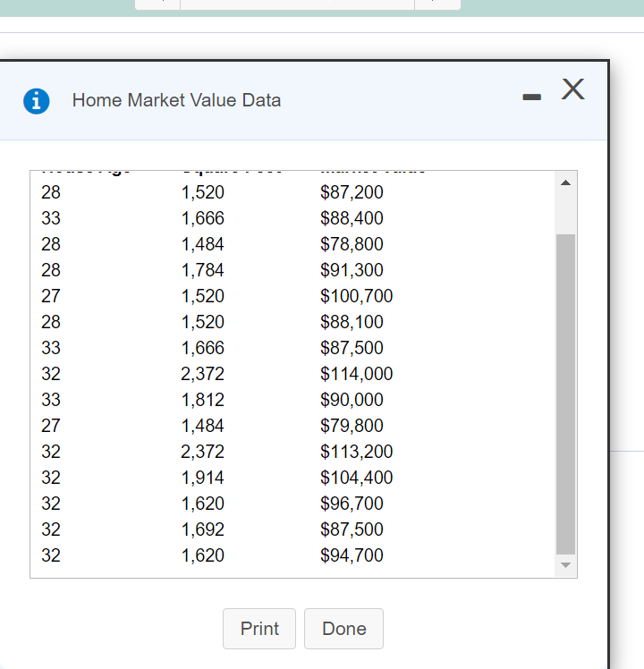The image size is (644, 669).
Task: Click house age in the $100,700 row
Action: point(51,296)
